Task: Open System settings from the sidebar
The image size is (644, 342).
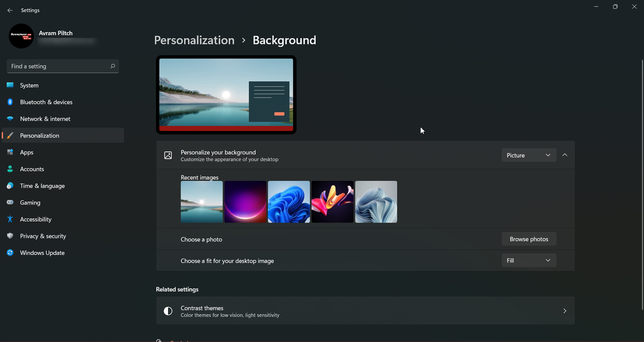Action: (29, 85)
